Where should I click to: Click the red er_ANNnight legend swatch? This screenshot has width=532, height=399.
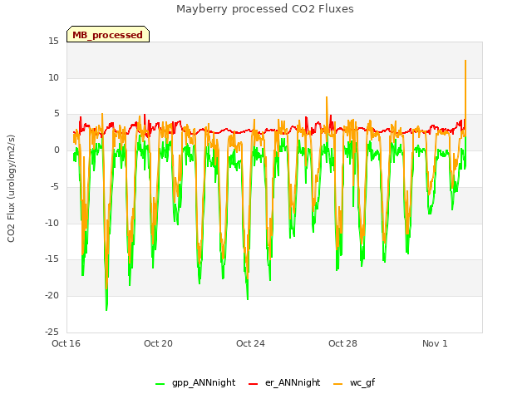click(253, 384)
